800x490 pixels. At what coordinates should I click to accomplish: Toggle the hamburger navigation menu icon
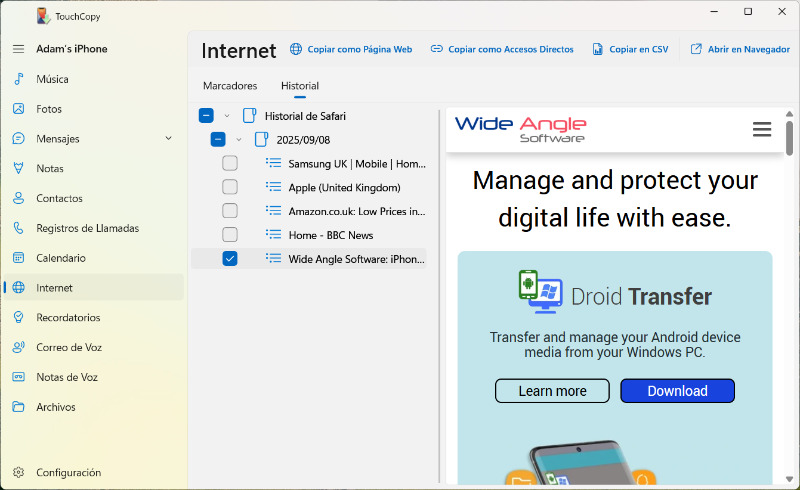[18, 49]
